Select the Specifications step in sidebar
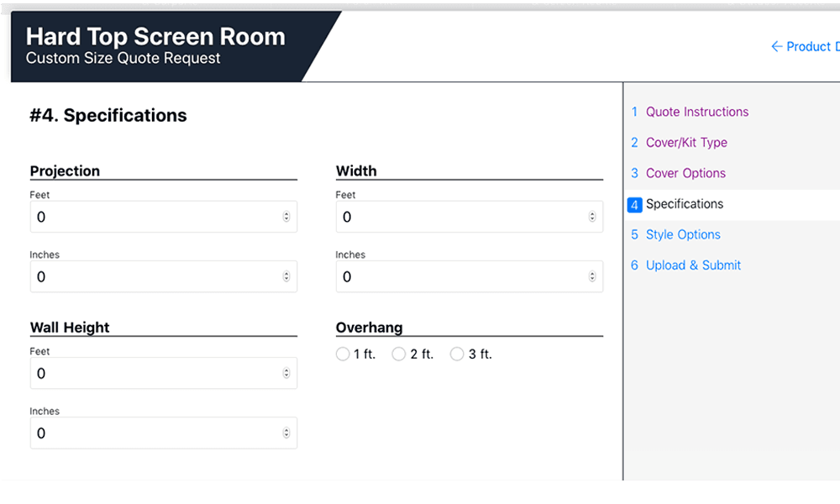The width and height of the screenshot is (840, 504). [684, 204]
